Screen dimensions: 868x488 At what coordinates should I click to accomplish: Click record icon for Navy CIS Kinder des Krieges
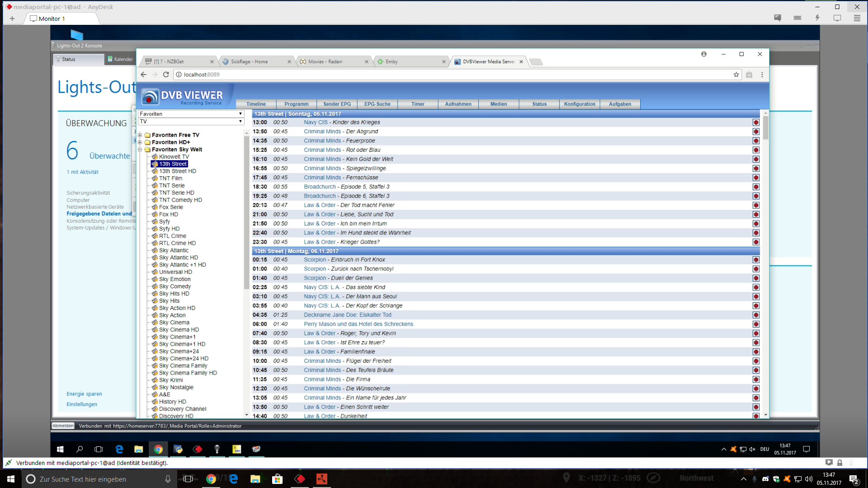coord(755,122)
